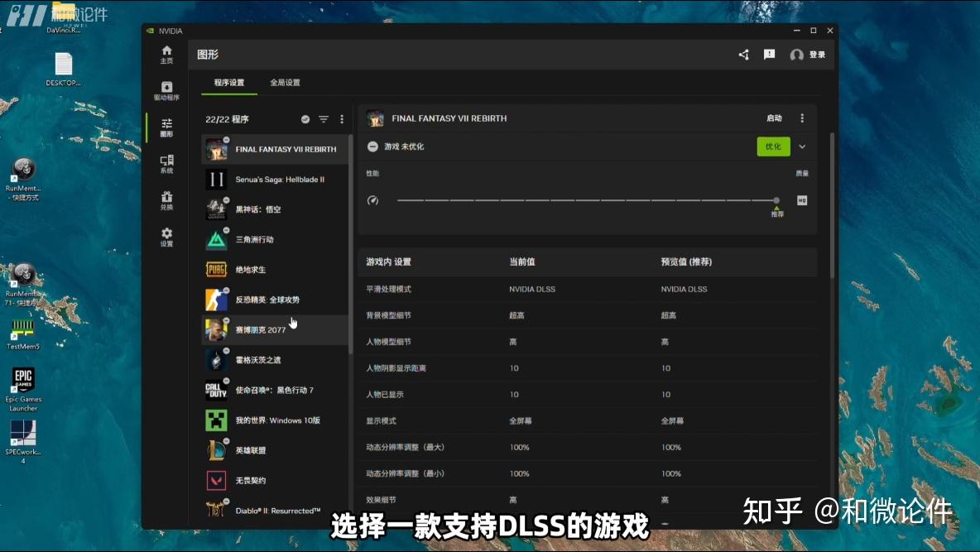
Task: Open the 主页 home section in sidebar
Action: [166, 55]
